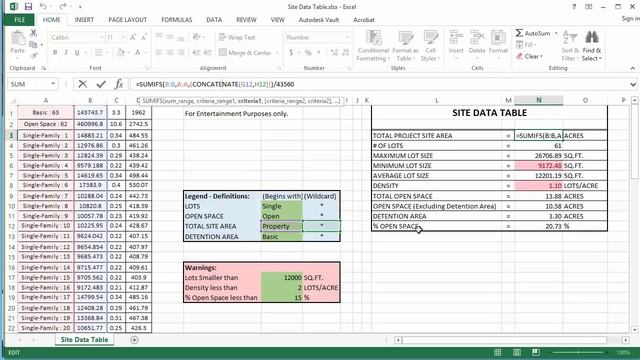Click the AutoSum sigma button
This screenshot has width=640, height=360.
coord(533,33)
